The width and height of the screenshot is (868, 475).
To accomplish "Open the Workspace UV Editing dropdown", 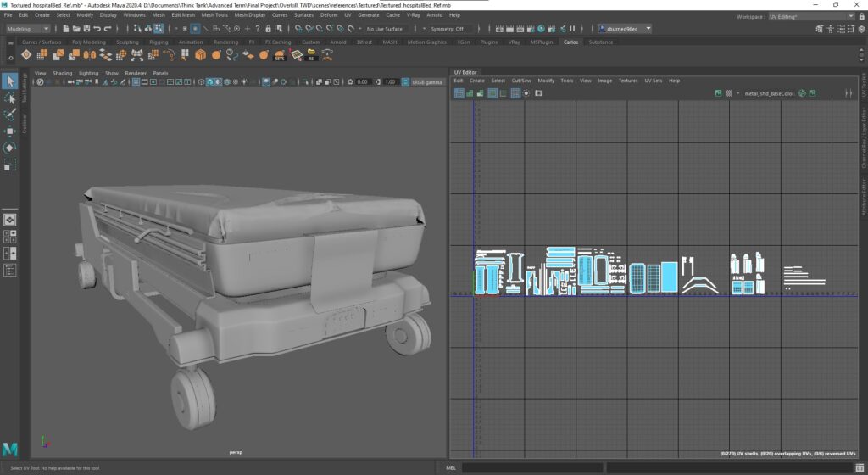I will tap(811, 17).
